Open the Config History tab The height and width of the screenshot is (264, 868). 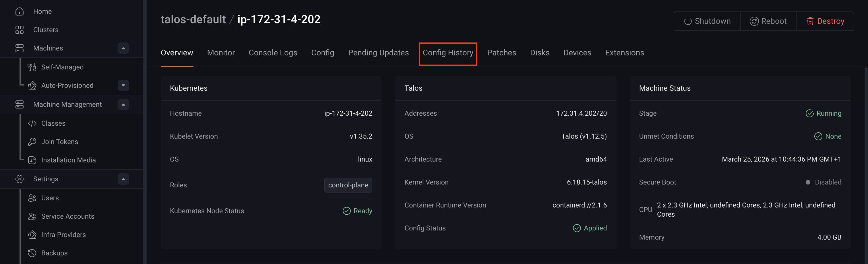[448, 53]
